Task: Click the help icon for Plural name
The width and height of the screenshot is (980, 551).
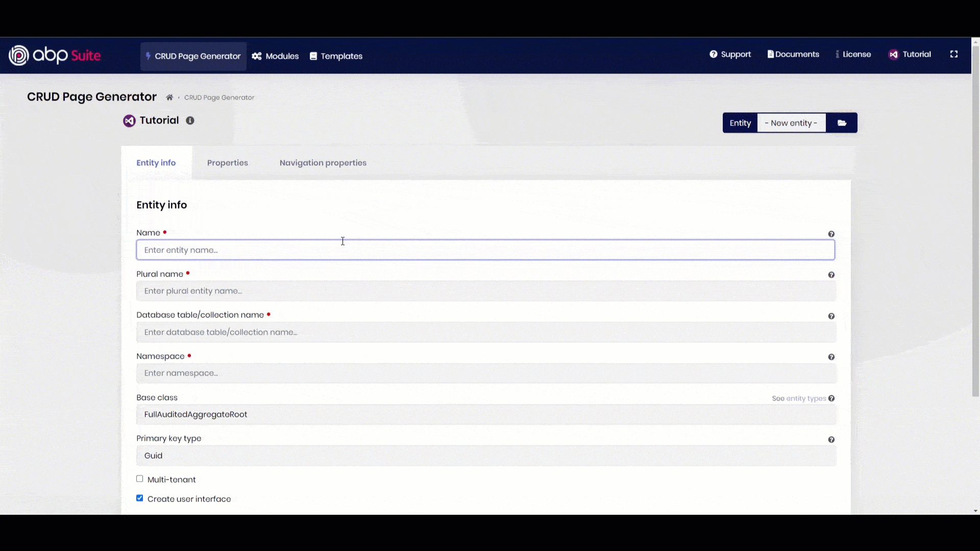Action: point(831,275)
